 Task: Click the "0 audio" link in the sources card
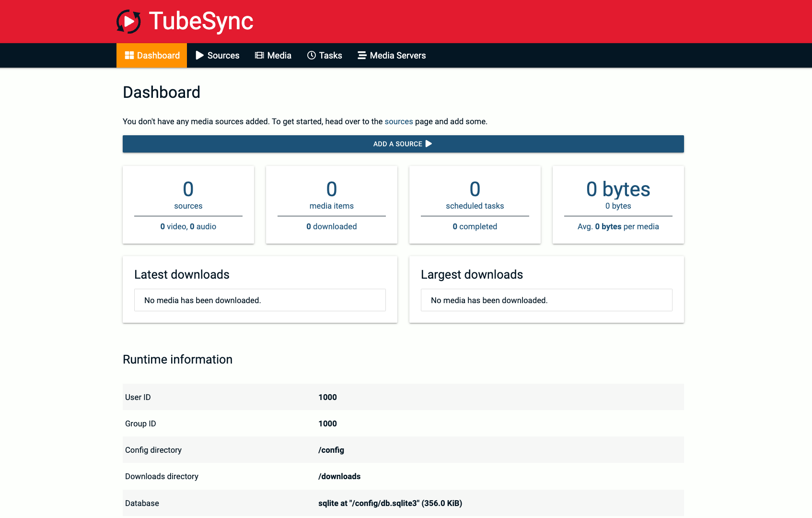(x=203, y=226)
